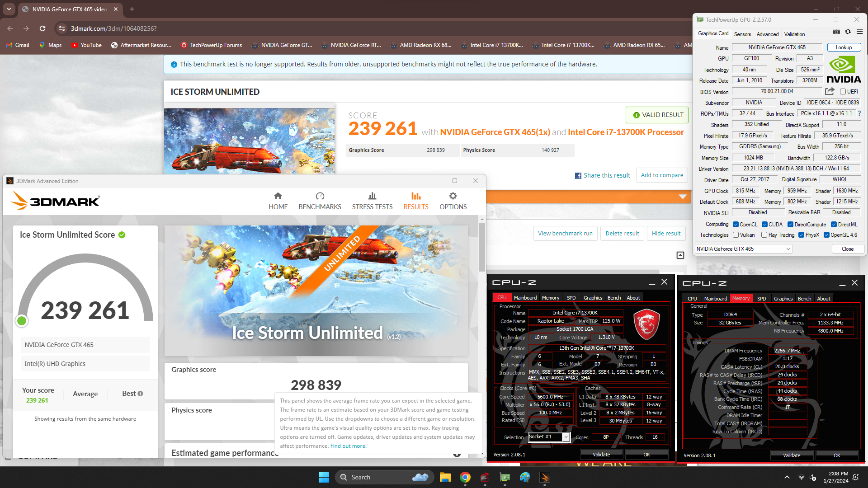
Task: Expand the orange bar dropdown arrow
Action: (683, 197)
